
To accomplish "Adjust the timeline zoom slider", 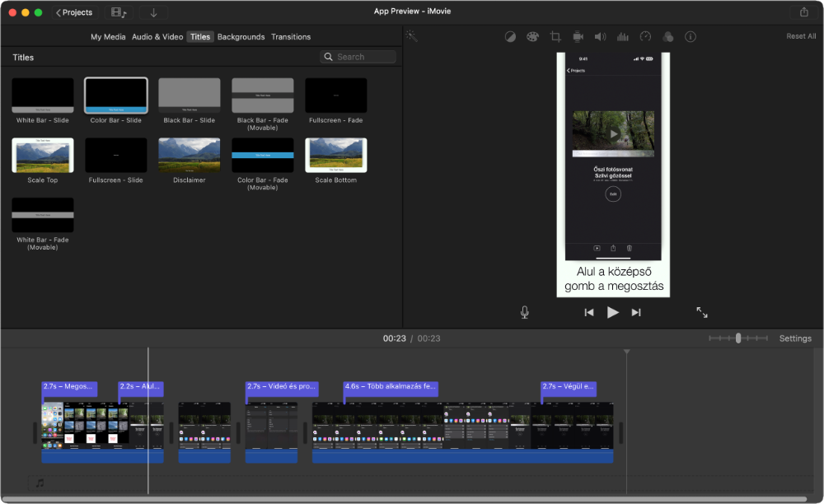I will 737,338.
